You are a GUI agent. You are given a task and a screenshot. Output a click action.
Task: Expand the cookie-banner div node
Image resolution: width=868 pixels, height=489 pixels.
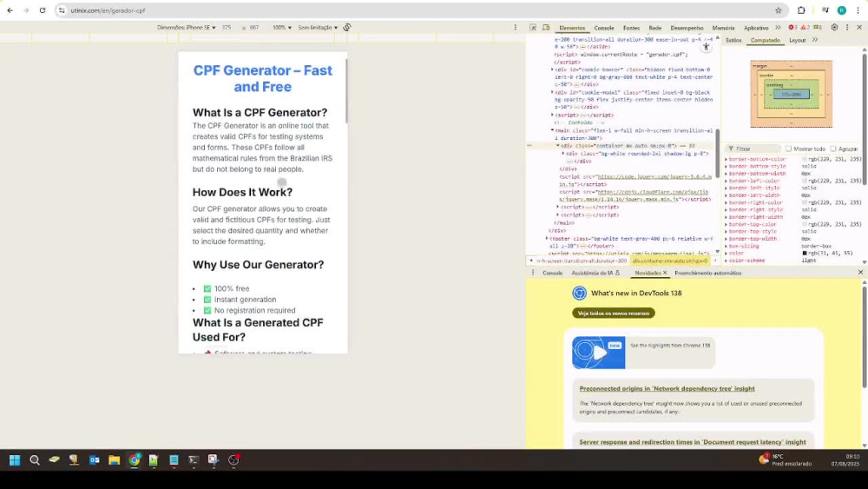pos(552,69)
